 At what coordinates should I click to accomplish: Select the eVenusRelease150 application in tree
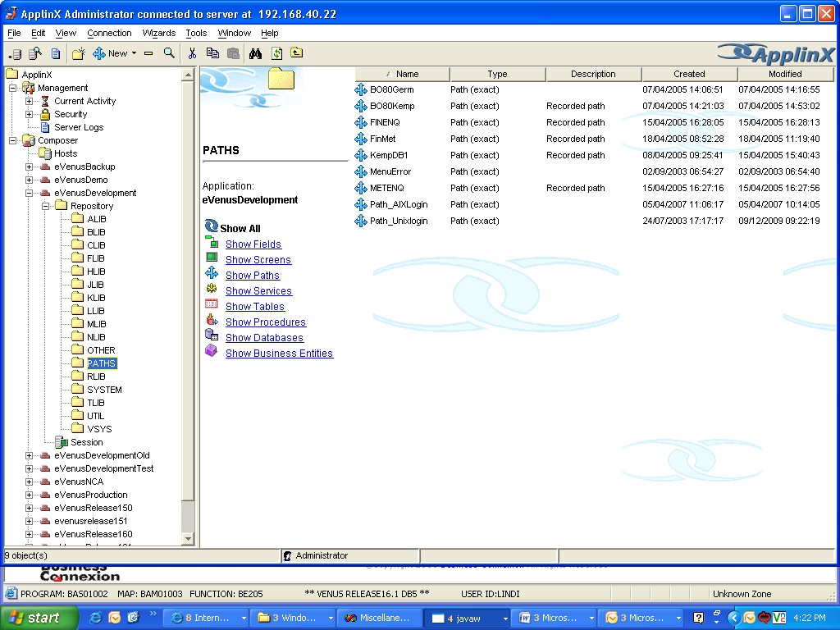(94, 508)
